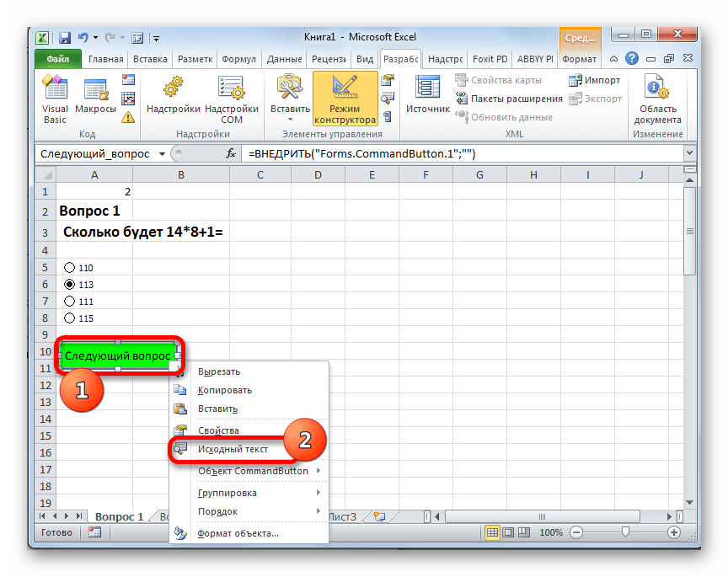This screenshot has height=577, width=728.
Task: Choose Исходный текст from context menu
Action: tap(233, 449)
